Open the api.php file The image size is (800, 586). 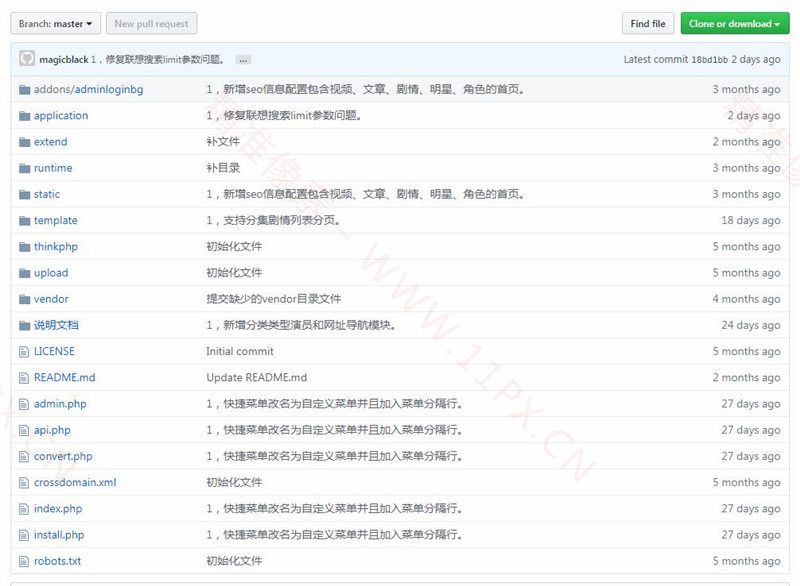(x=52, y=430)
